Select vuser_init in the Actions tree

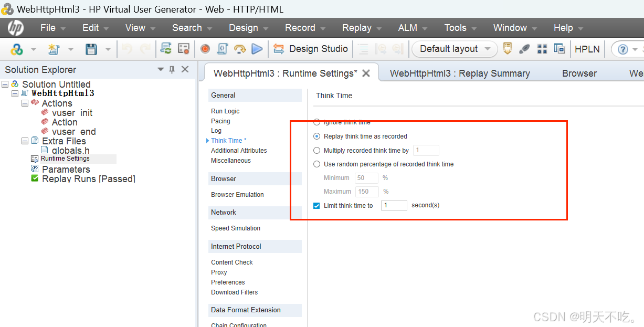point(72,113)
